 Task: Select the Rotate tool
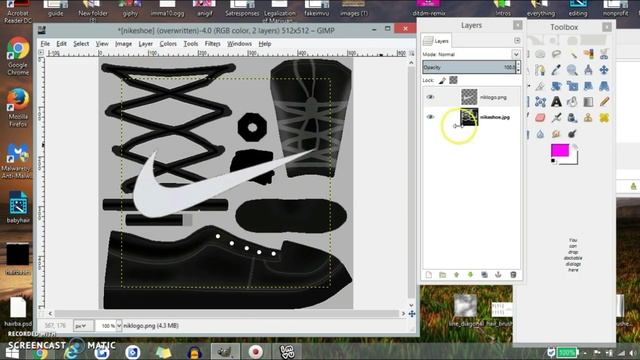(556, 86)
